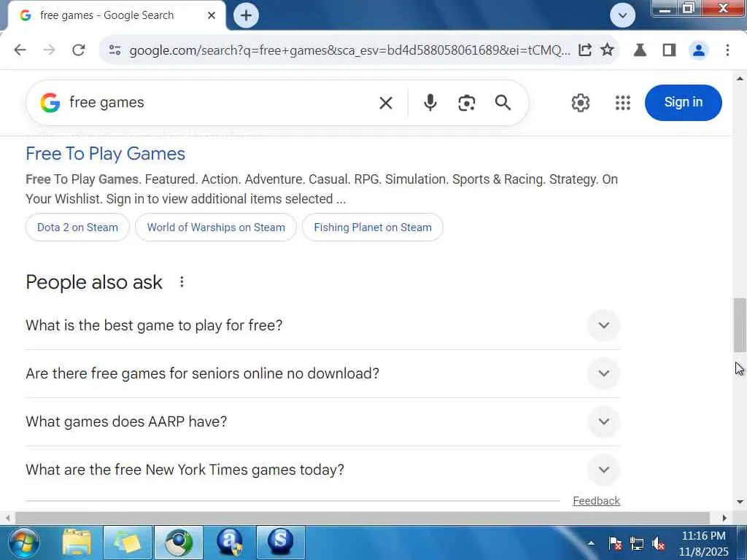Click the vertical scrollbar thumb
The height and width of the screenshot is (560, 747).
click(740, 325)
